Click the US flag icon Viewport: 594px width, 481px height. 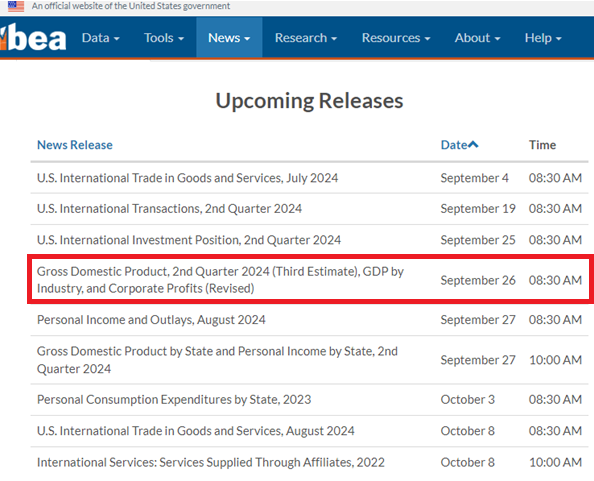pyautogui.click(x=16, y=6)
